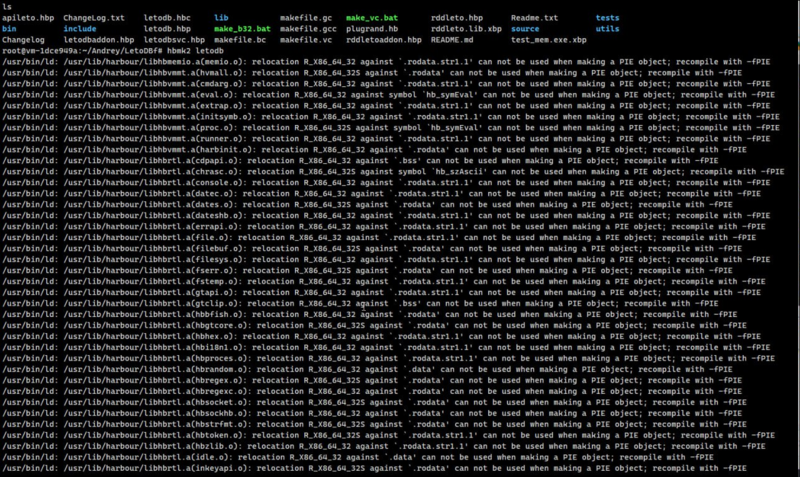Click the libhbrtl.a(gtapi.o) error line
The image size is (800, 477).
(x=381, y=292)
